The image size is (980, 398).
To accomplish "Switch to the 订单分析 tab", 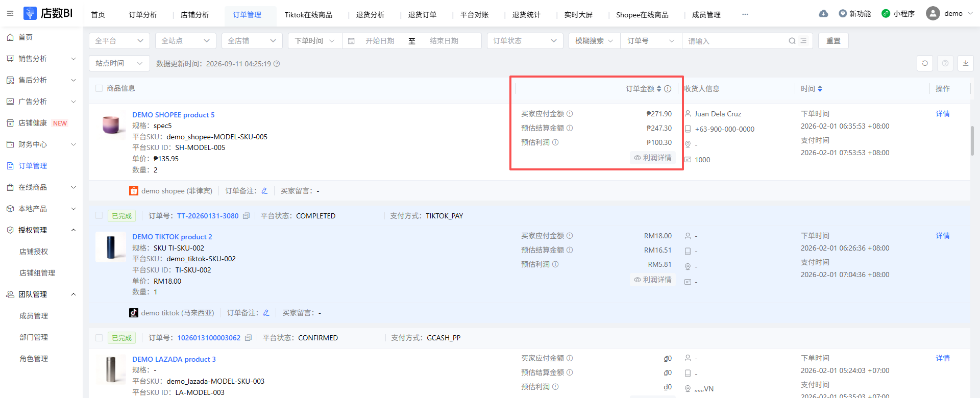I will [143, 15].
